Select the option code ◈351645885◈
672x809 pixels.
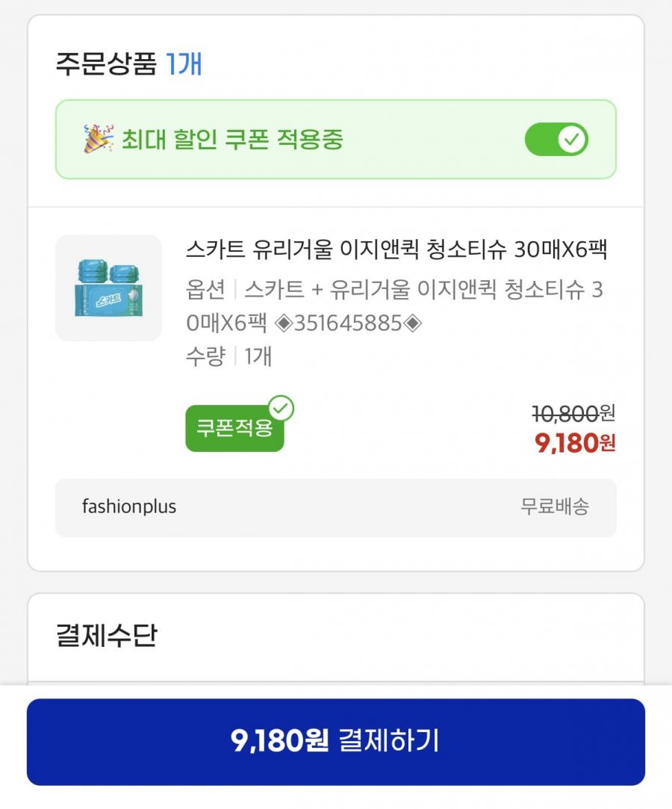tap(349, 323)
